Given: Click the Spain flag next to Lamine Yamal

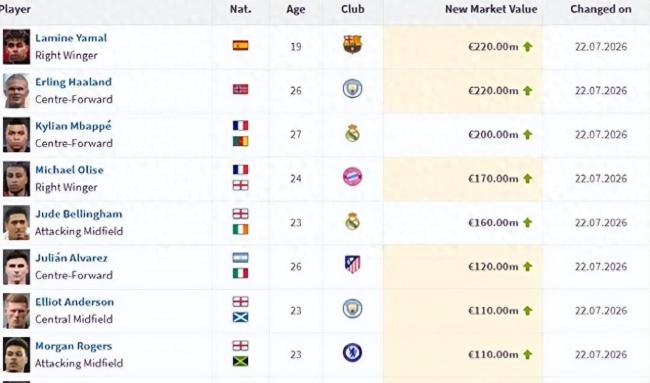Looking at the screenshot, I should pyautogui.click(x=240, y=45).
